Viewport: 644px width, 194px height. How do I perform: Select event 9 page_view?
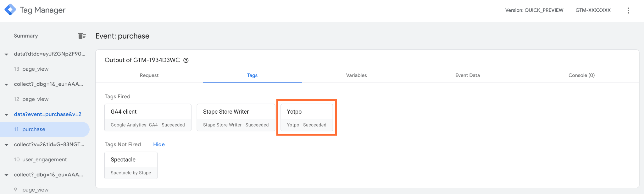tap(45, 189)
